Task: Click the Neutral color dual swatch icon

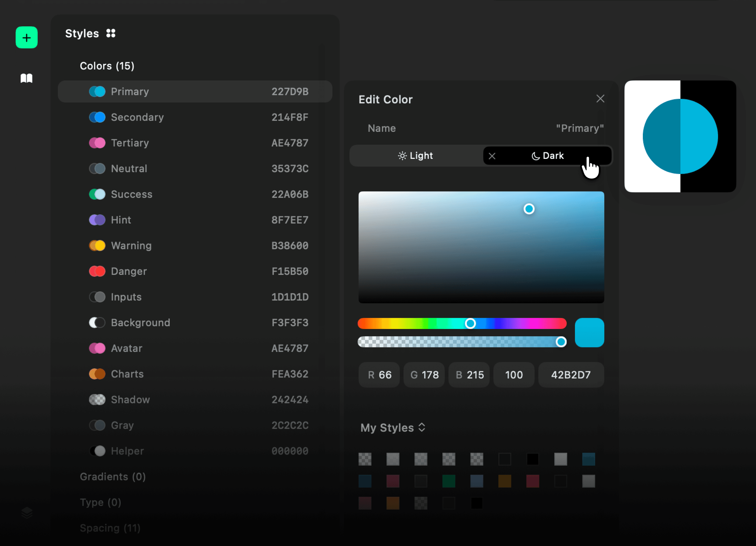Action: click(x=97, y=168)
